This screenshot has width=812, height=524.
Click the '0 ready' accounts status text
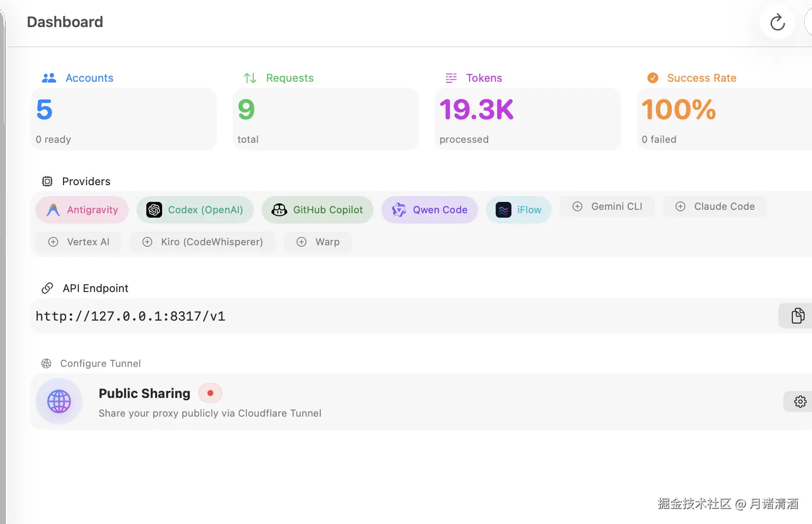53,139
